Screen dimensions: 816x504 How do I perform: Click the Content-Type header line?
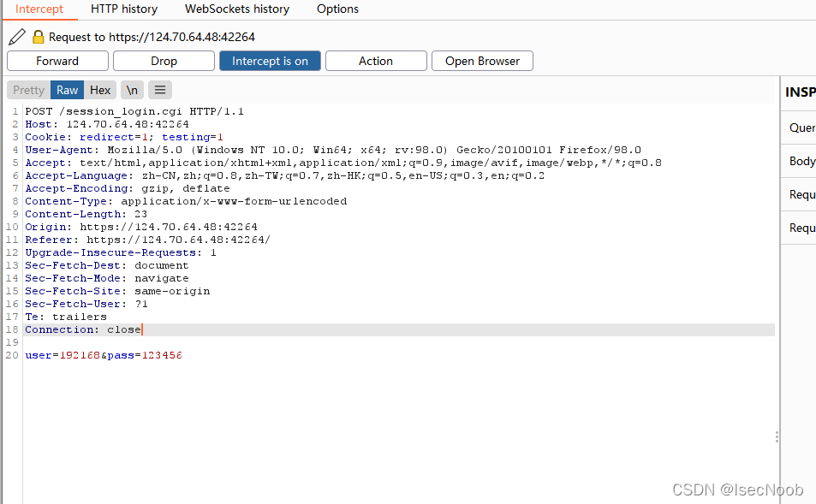tap(186, 201)
